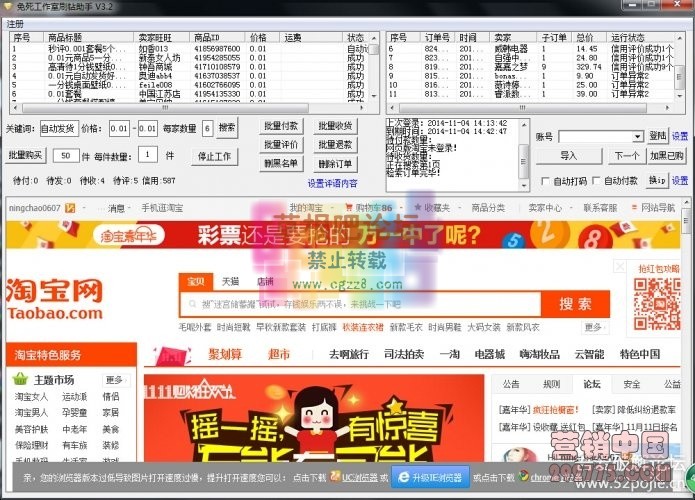695x500 pixels.
Task: Open 我的淘宝 in the top nav
Action: (x=306, y=208)
